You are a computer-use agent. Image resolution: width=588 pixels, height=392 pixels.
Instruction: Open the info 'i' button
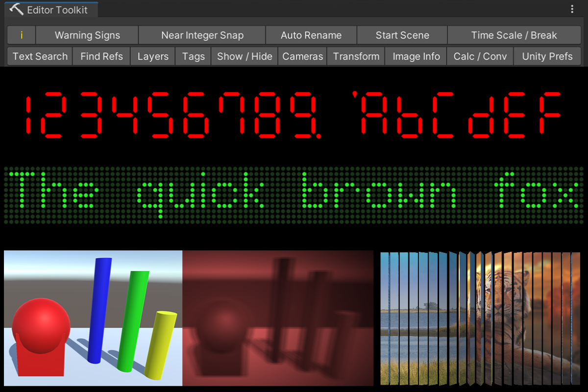coord(22,35)
